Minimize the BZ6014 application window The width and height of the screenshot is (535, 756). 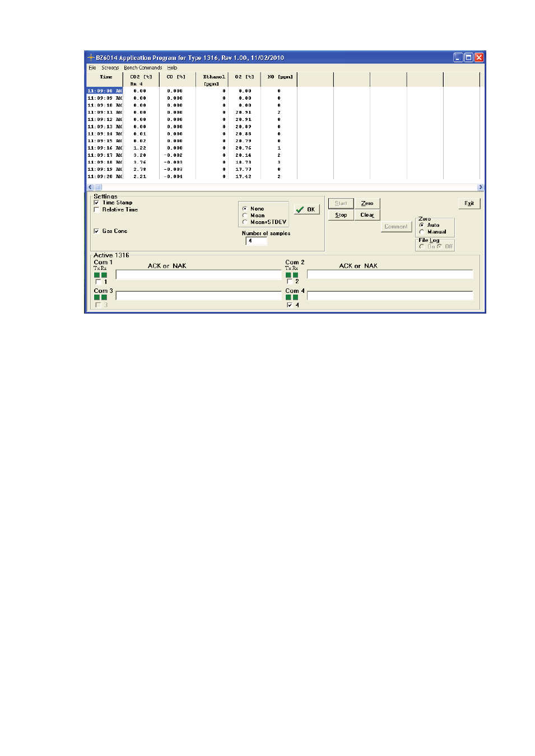458,58
